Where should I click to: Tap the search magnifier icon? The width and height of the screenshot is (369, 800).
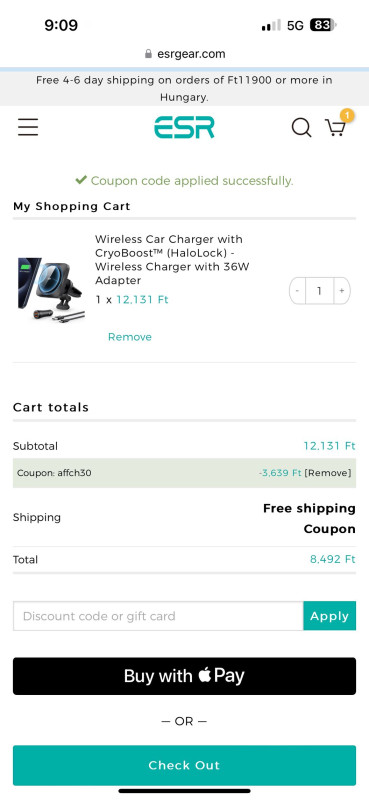click(x=301, y=128)
